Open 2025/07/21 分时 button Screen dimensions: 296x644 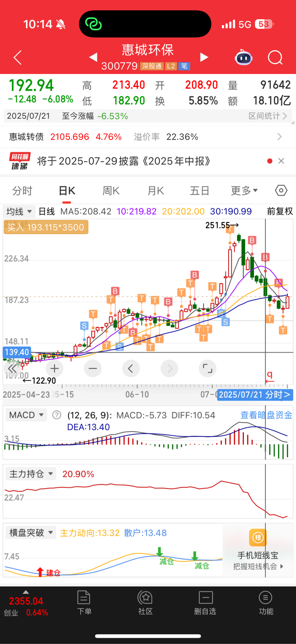[x=255, y=394]
